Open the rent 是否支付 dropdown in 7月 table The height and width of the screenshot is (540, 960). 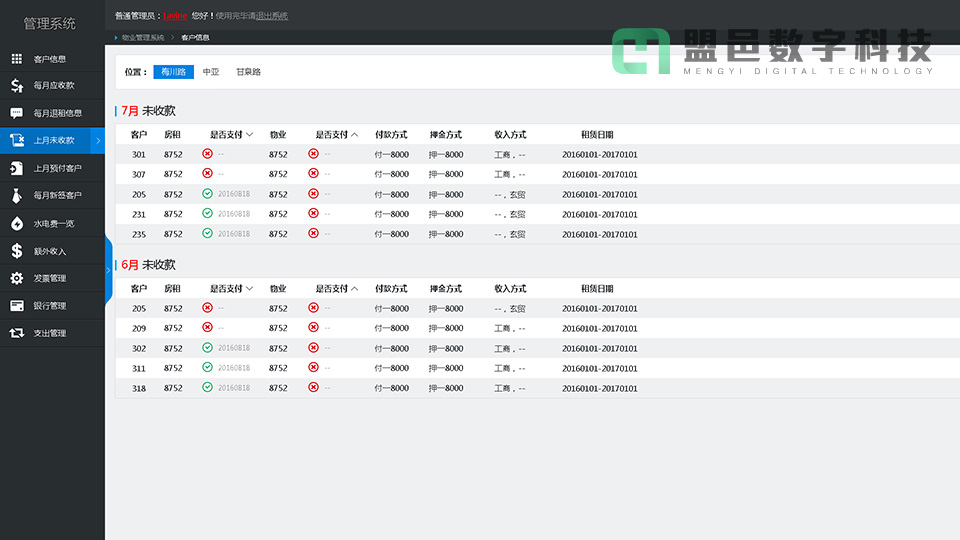click(249, 134)
